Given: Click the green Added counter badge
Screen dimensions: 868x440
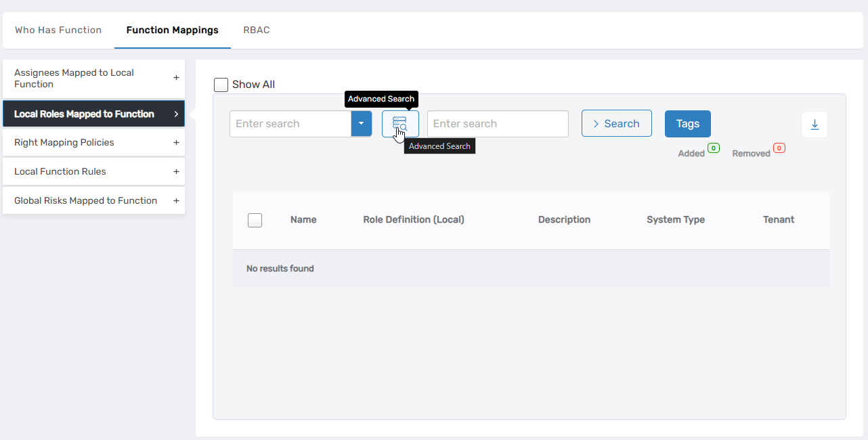Looking at the screenshot, I should click(x=713, y=148).
